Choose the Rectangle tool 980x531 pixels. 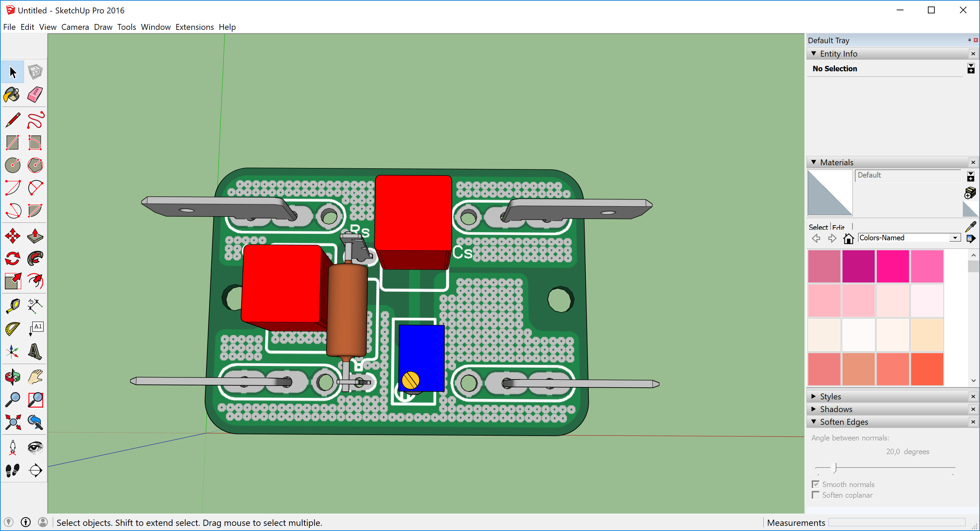[x=13, y=143]
